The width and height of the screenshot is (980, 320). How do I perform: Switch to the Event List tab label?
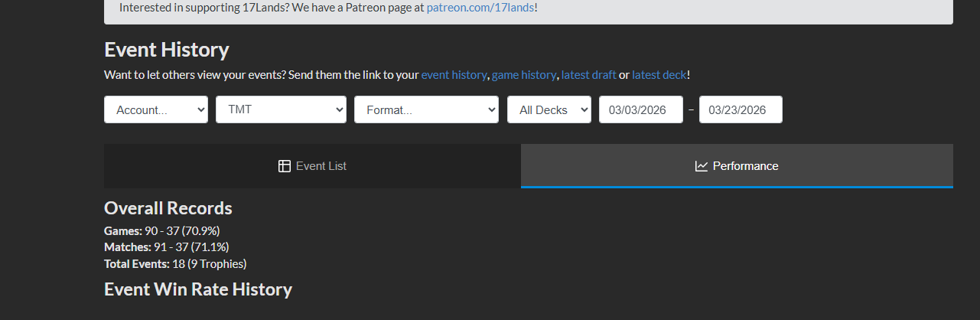point(321,166)
